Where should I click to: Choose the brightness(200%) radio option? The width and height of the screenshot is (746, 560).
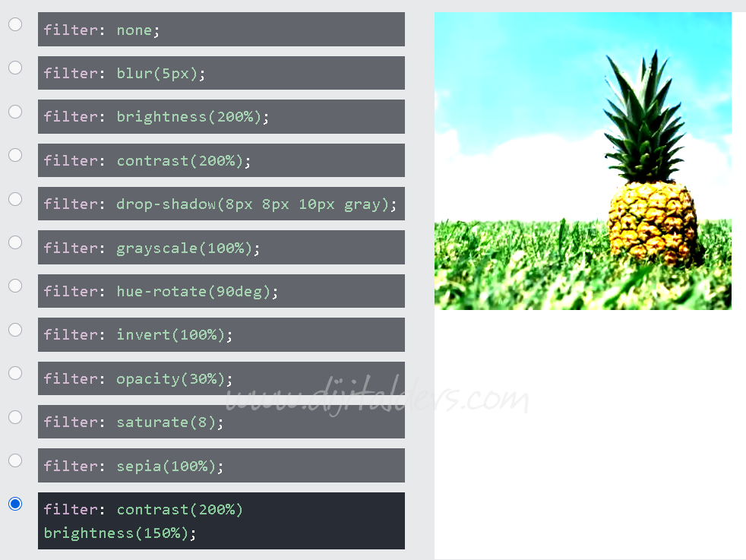pos(15,112)
